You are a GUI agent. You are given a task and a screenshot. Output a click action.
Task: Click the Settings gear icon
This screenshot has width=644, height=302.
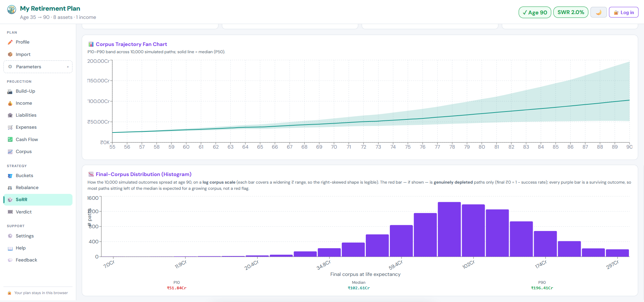[x=10, y=236]
